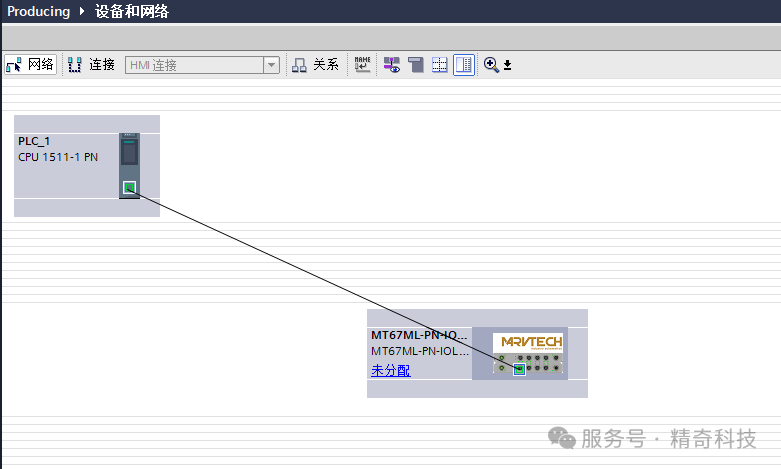Open the zoom options down arrow
This screenshot has width=781, height=469.
coord(508,65)
